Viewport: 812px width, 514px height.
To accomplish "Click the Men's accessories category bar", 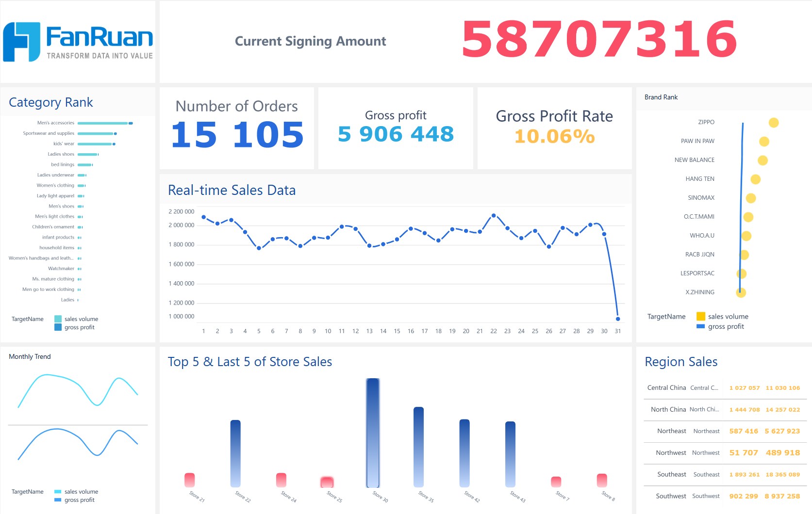I will pyautogui.click(x=103, y=123).
